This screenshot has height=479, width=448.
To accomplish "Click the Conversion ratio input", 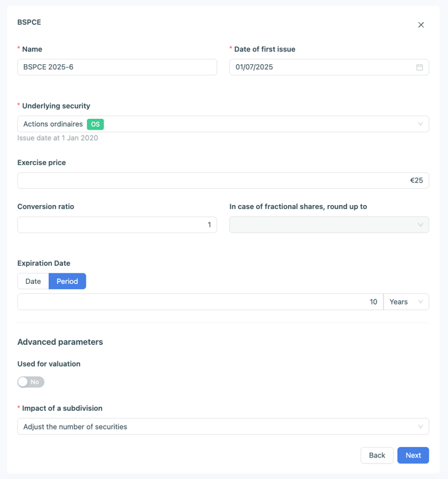I will [117, 225].
